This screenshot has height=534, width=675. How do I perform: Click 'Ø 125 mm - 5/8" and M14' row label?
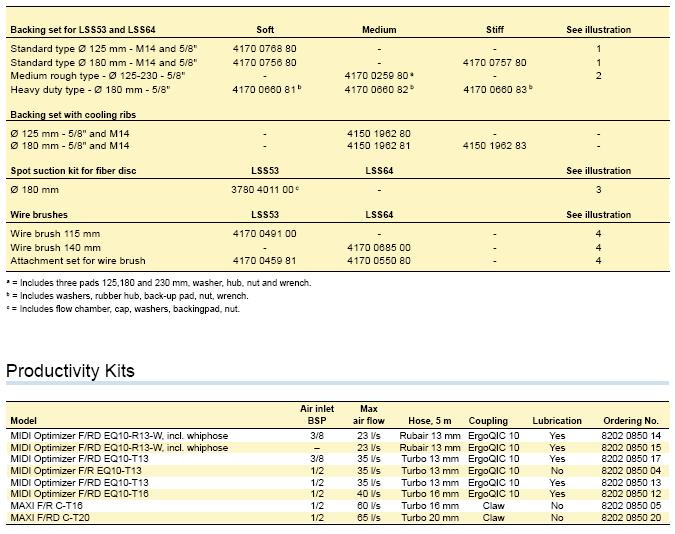tap(70, 134)
